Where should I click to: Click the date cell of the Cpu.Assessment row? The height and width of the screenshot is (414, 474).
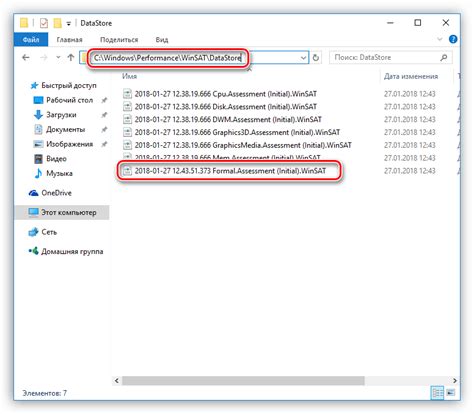410,94
